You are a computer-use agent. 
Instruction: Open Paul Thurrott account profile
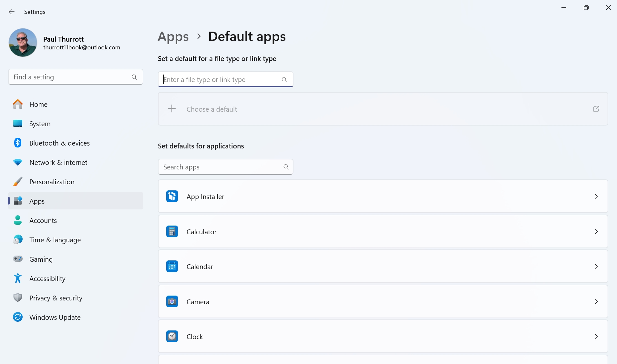coord(65,43)
